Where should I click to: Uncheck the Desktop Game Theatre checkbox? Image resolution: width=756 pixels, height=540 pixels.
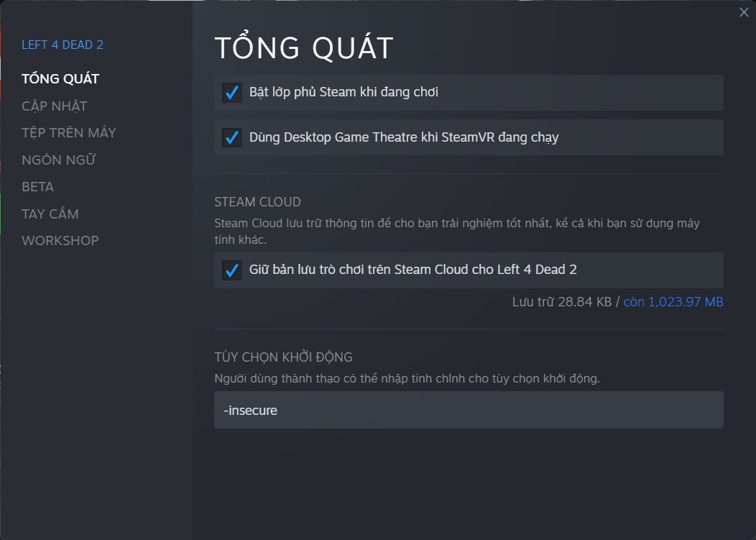click(231, 137)
